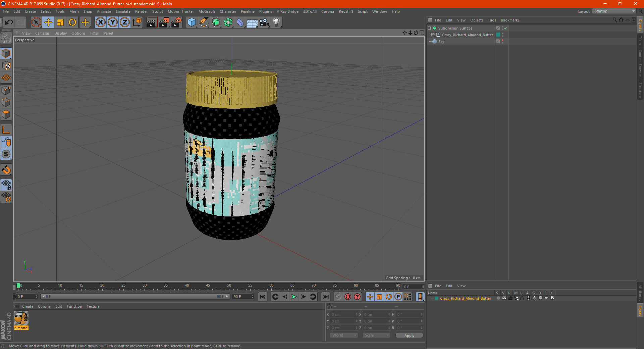Open the vertical Takes tab

point(640,41)
